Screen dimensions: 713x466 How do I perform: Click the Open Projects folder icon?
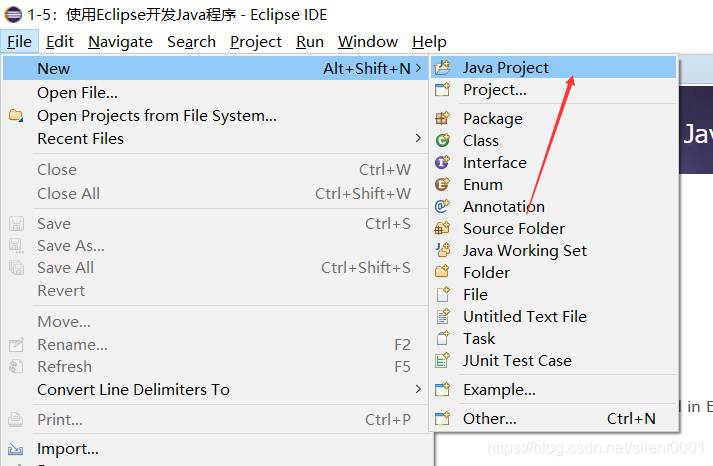click(x=16, y=115)
